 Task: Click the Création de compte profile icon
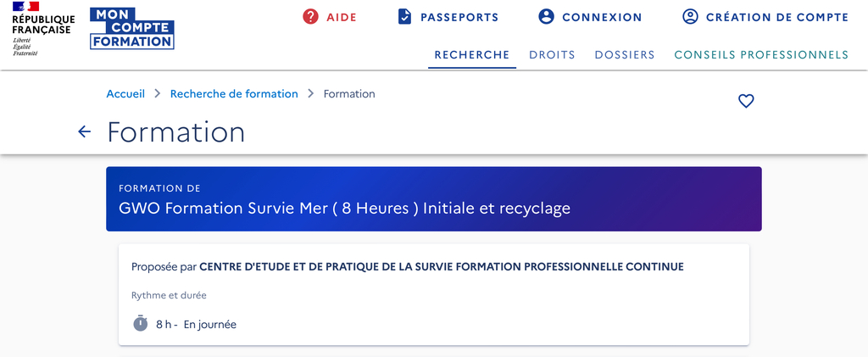(x=690, y=17)
